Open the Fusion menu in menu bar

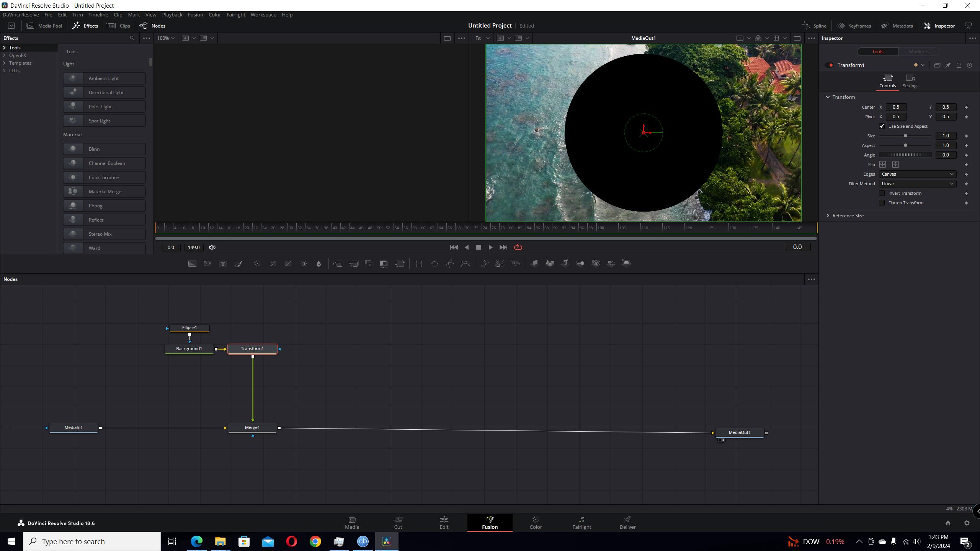(x=195, y=15)
